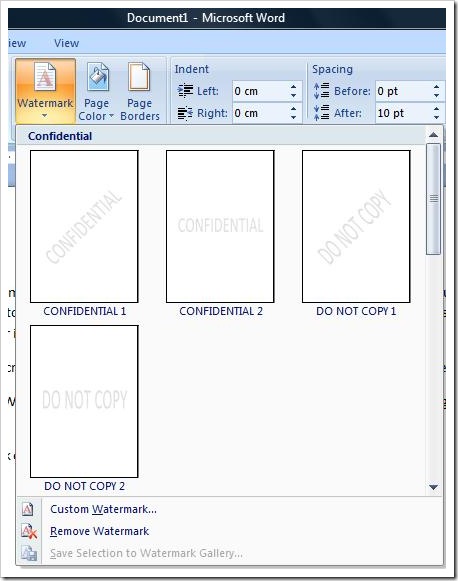Click the Save Selection gallery icon
458x581 pixels.
pyautogui.click(x=29, y=553)
